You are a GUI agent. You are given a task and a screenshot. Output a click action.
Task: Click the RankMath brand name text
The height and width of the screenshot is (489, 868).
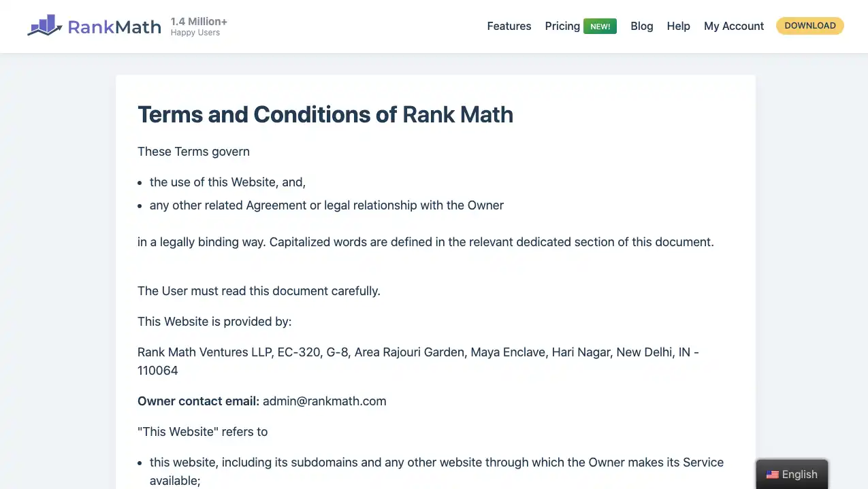[114, 27]
